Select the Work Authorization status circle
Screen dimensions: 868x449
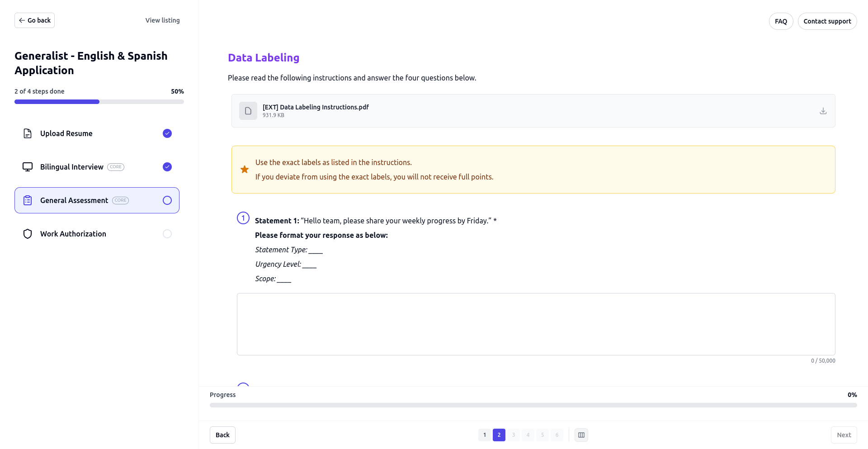pyautogui.click(x=167, y=234)
